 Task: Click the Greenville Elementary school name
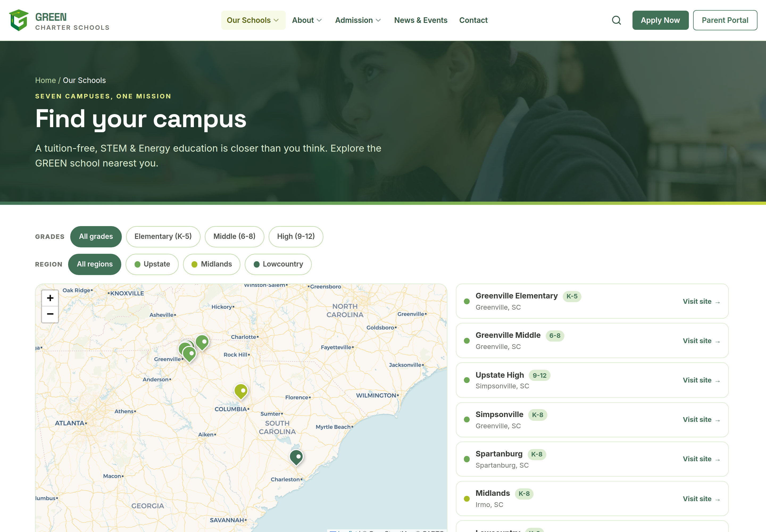[516, 296]
